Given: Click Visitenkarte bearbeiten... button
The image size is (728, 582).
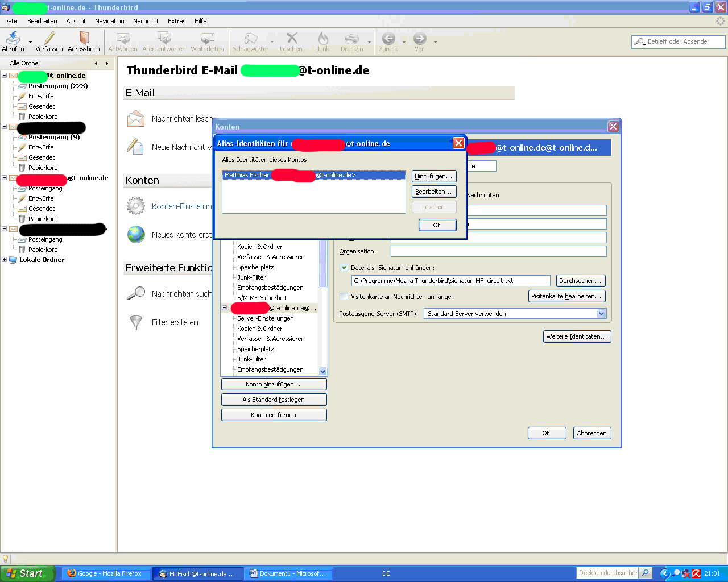Looking at the screenshot, I should (x=567, y=296).
